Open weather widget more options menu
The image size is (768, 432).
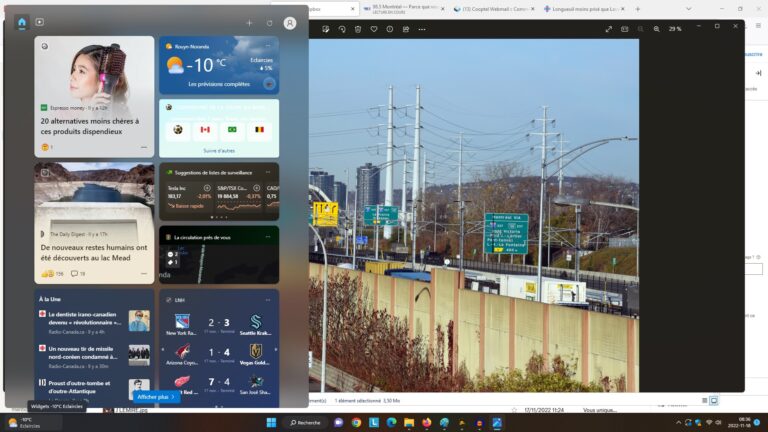click(x=268, y=46)
